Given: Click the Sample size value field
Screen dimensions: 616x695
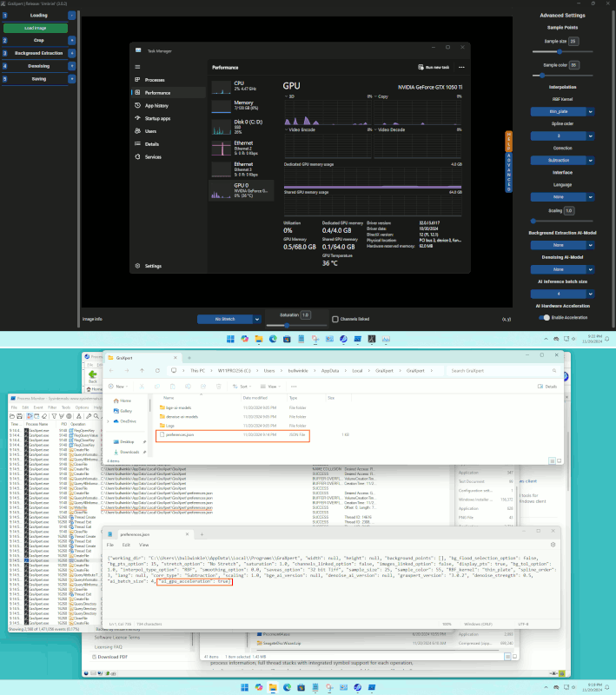Looking at the screenshot, I should [x=573, y=41].
